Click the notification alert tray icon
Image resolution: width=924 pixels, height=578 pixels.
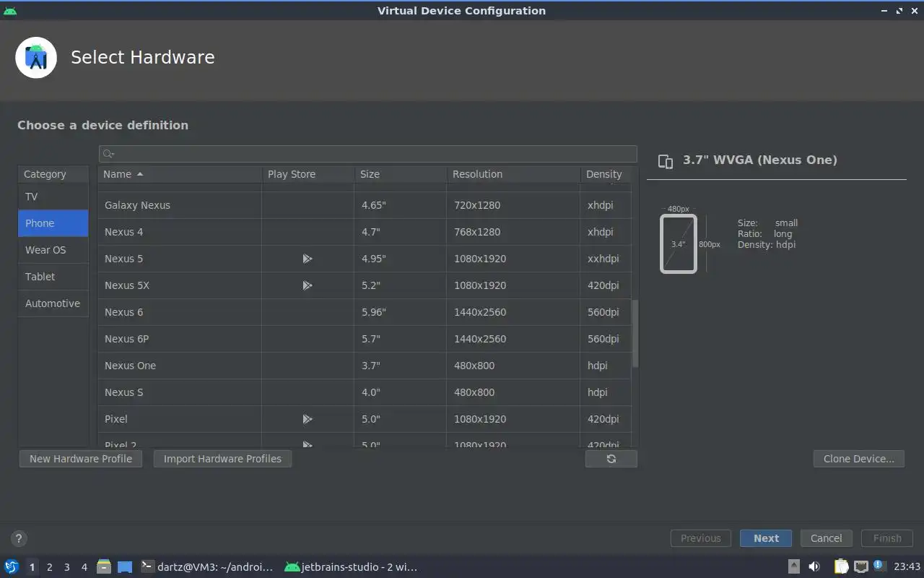click(x=879, y=566)
